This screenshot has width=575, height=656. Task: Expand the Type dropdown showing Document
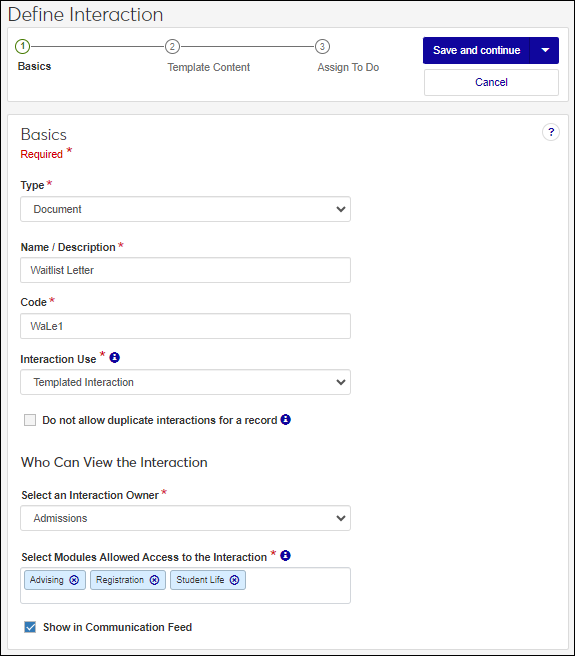pyautogui.click(x=185, y=209)
